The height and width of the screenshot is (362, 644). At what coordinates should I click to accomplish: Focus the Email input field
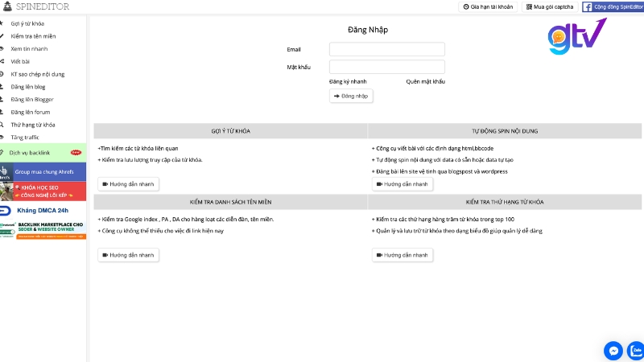tap(387, 49)
